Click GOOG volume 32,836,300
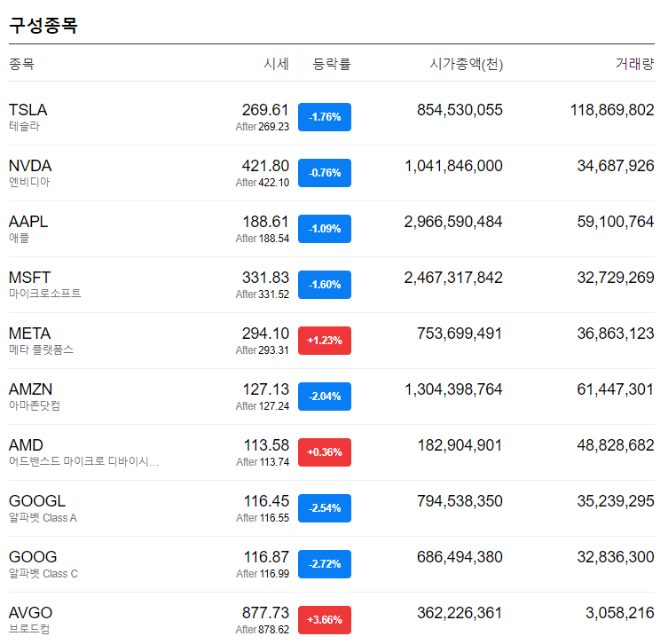The image size is (668, 644). tap(616, 557)
